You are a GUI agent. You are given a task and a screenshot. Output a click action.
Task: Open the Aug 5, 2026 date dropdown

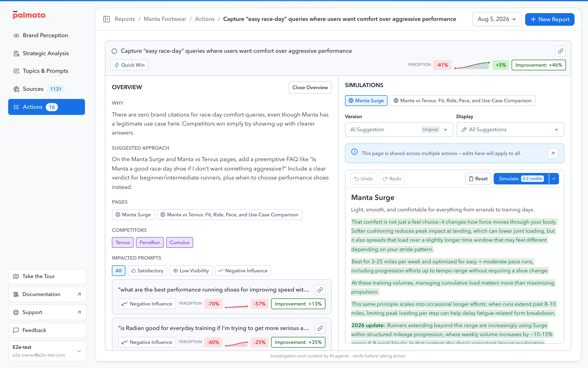(497, 19)
